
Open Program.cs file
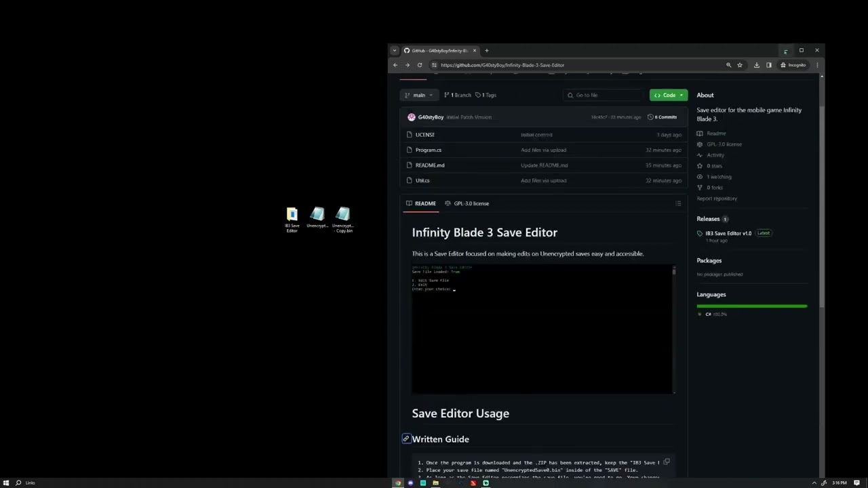(429, 150)
